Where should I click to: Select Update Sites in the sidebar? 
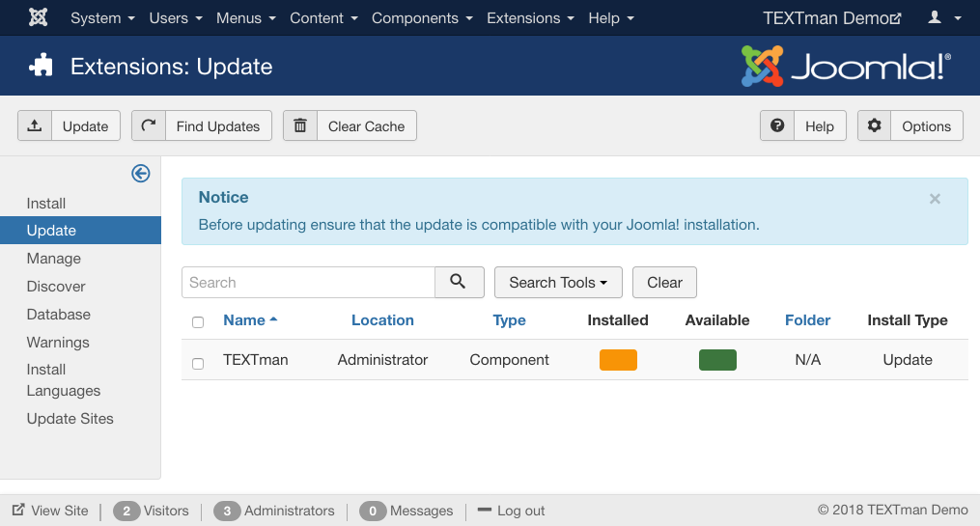point(70,419)
